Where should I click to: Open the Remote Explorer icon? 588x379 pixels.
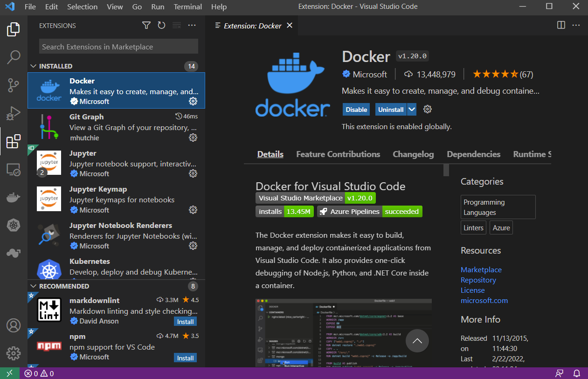pyautogui.click(x=13, y=170)
